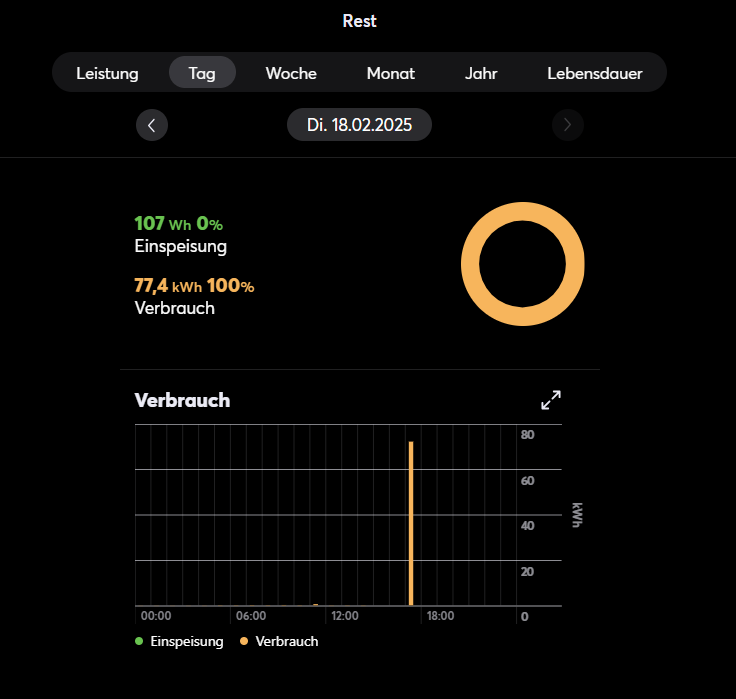Click the orange donut chart ring
736x699 pixels.
pos(522,211)
